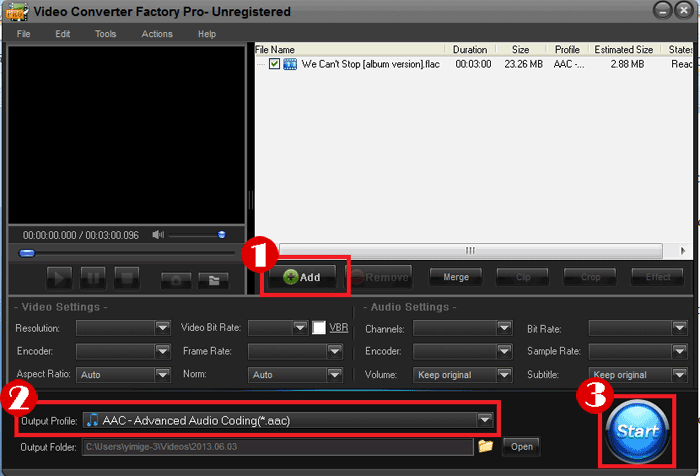Click the Crop button

590,277
